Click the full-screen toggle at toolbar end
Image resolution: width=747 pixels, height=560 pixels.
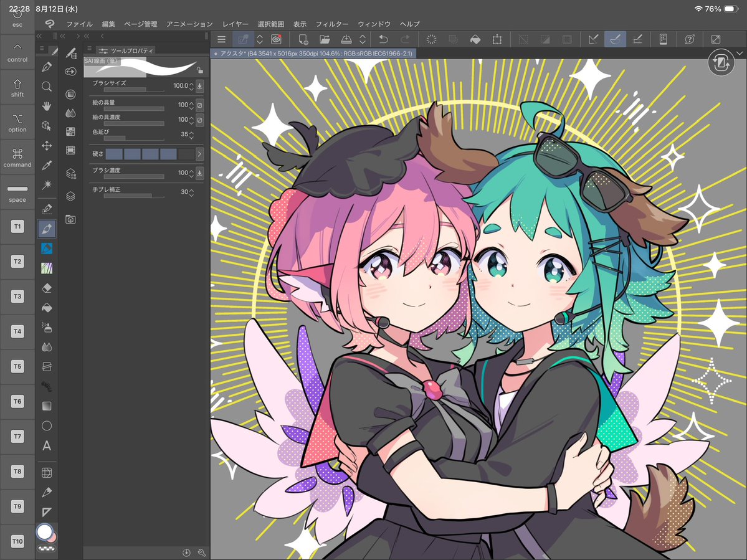tap(716, 39)
